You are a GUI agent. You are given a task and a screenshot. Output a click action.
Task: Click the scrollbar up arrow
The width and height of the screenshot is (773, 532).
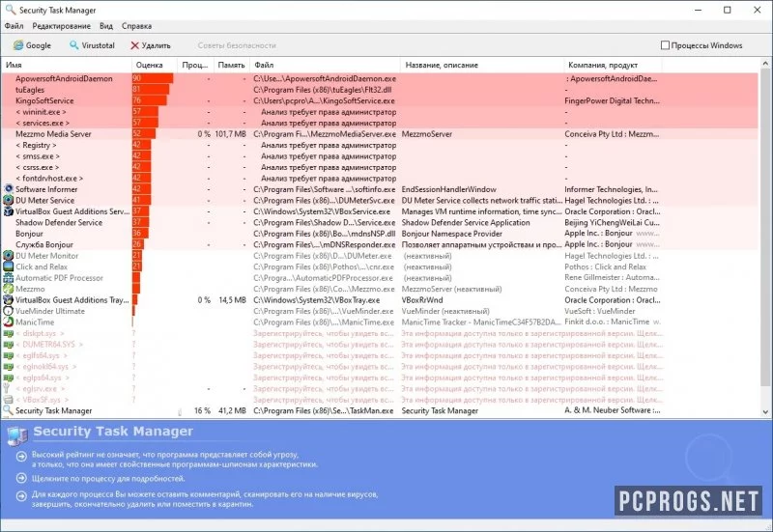tap(765, 64)
